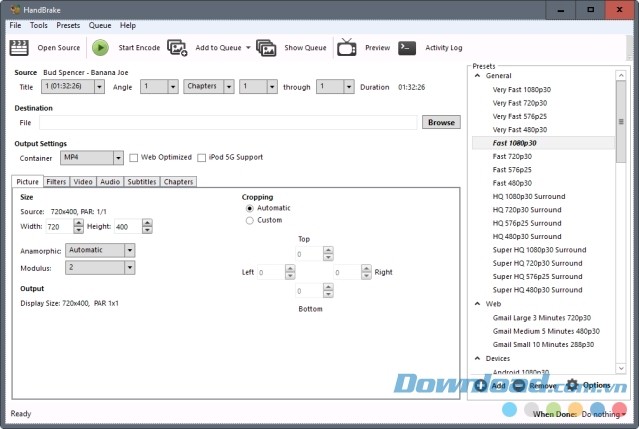Select Gmail Large 3 Minutes 720p30 preset
The height and width of the screenshot is (429, 639).
tap(542, 318)
